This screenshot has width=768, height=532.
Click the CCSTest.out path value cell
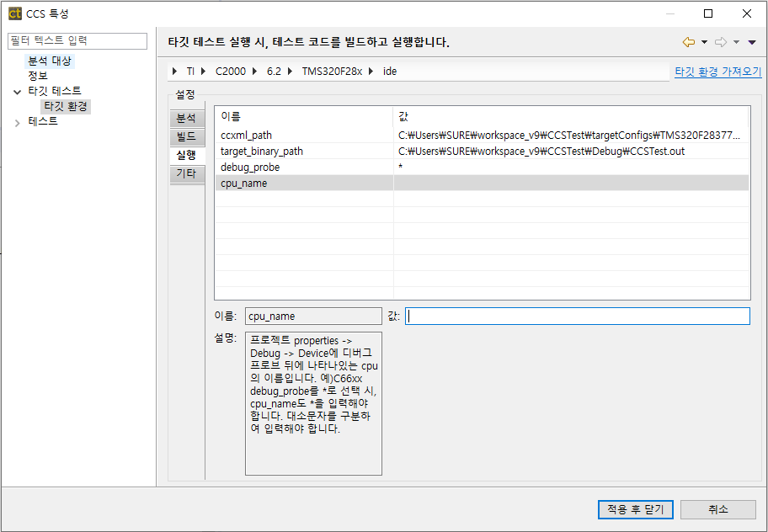(x=571, y=152)
